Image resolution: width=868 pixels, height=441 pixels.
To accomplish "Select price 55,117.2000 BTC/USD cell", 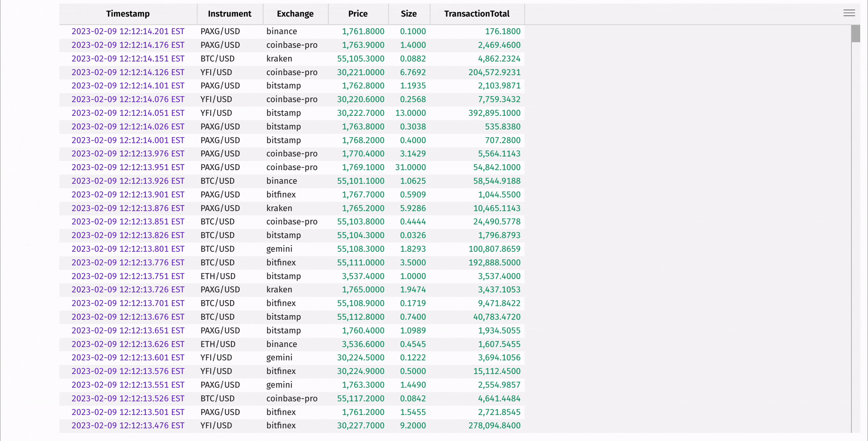I will [x=360, y=399].
